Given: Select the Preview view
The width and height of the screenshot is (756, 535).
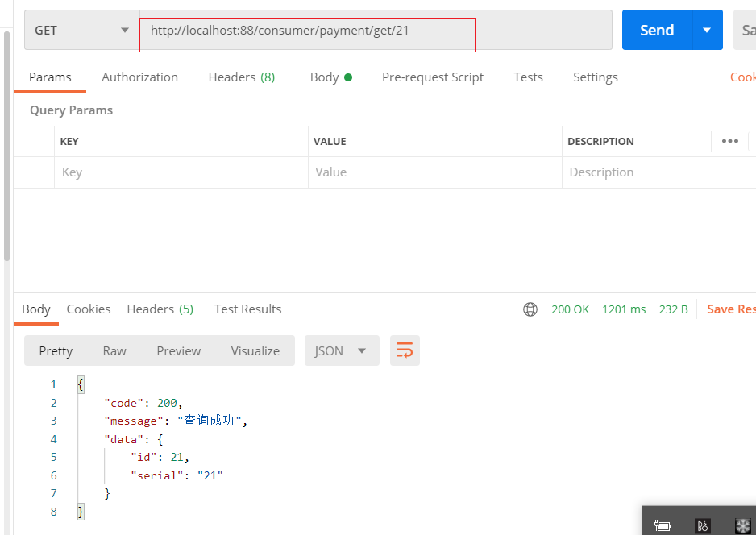Looking at the screenshot, I should point(178,350).
